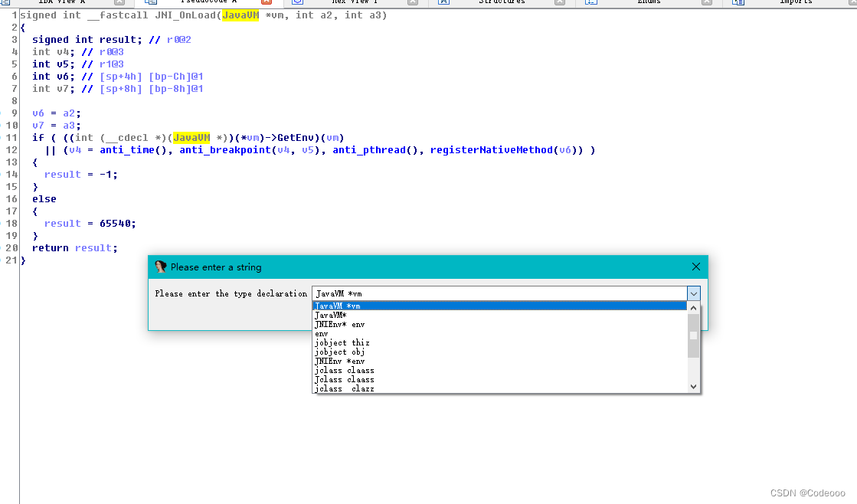This screenshot has width=857, height=504.
Task: Click the Enums tab icon
Action: tap(590, 2)
